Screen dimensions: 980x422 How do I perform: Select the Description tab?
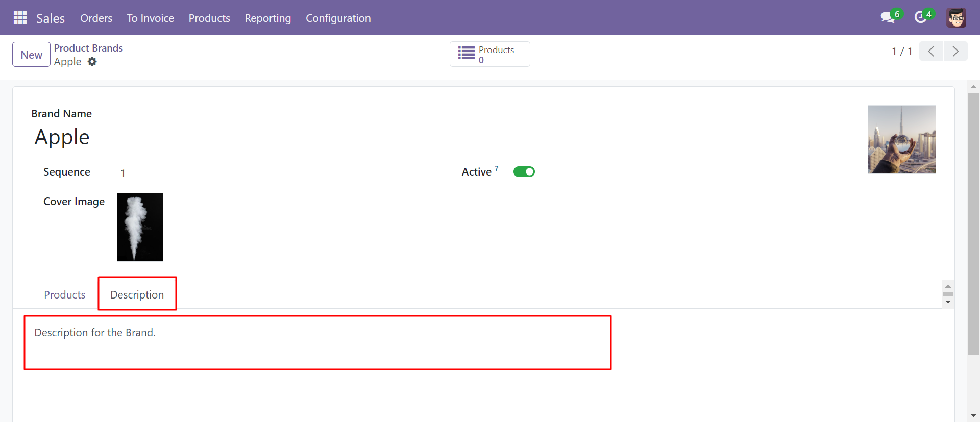[137, 294]
